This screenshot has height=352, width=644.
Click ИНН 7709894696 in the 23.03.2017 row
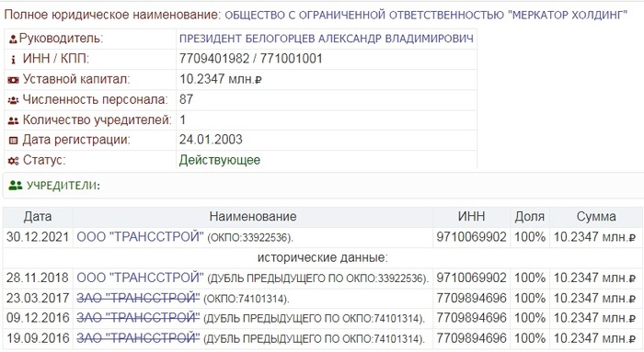click(x=471, y=298)
